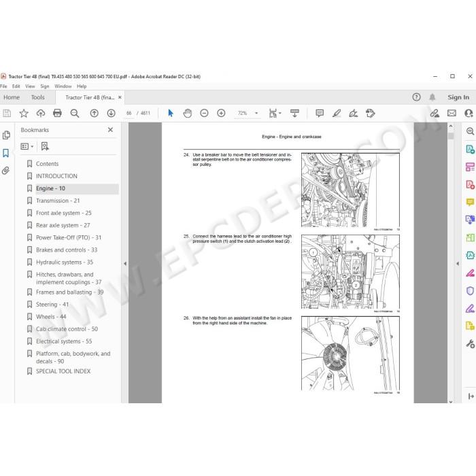Switch to the Tools tab

click(x=38, y=97)
